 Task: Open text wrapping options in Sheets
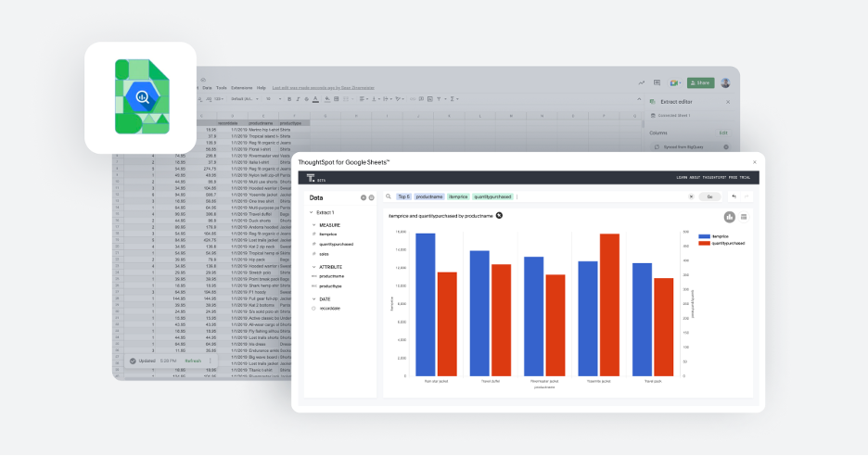pos(388,99)
